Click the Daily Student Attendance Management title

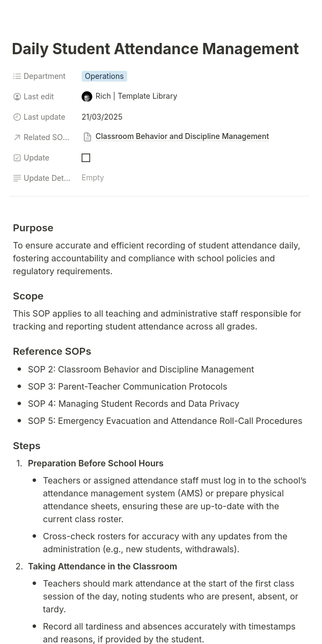[x=155, y=49]
